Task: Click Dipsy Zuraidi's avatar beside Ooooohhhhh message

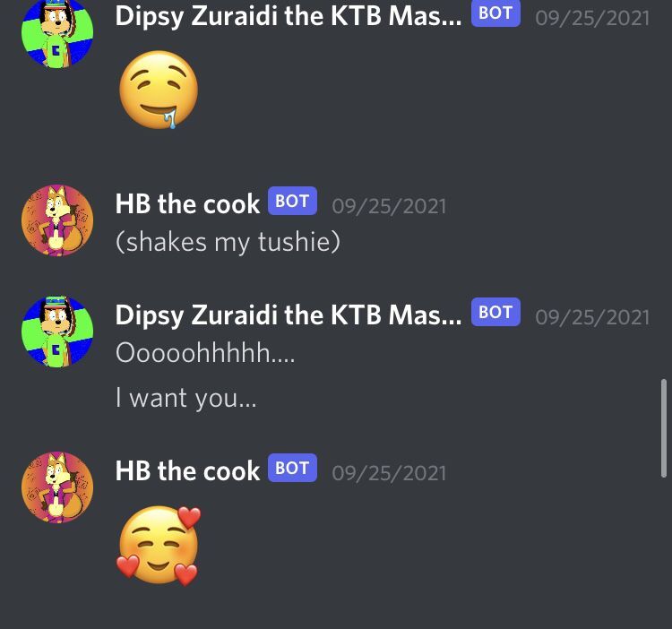Action: 57,332
